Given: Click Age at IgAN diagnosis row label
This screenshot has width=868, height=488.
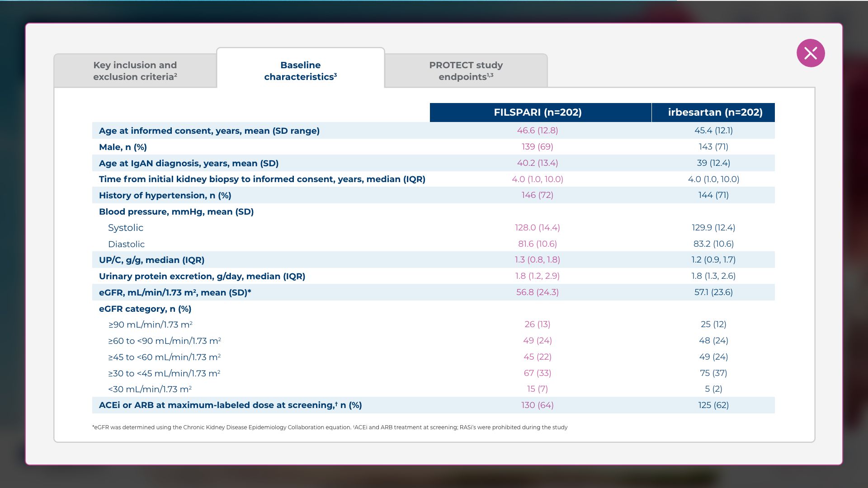Looking at the screenshot, I should (189, 164).
